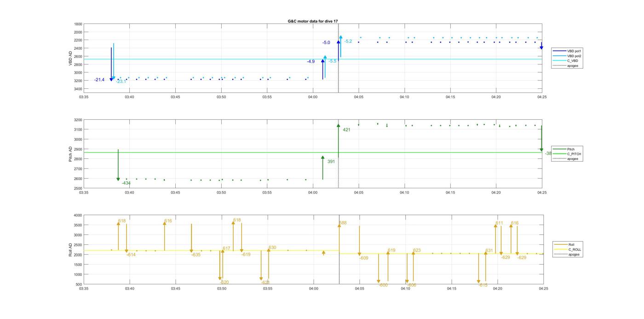Click the 'Roll AD' y-axis label

click(x=71, y=249)
